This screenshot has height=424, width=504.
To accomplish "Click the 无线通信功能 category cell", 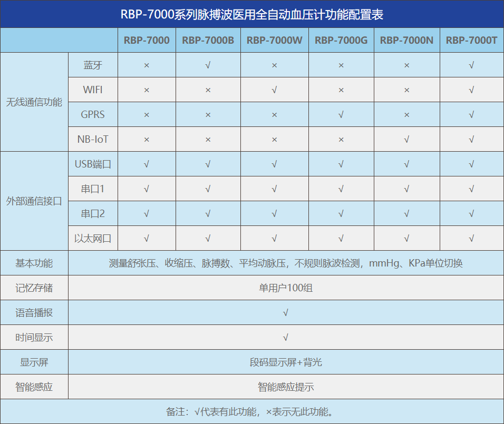I will (34, 102).
